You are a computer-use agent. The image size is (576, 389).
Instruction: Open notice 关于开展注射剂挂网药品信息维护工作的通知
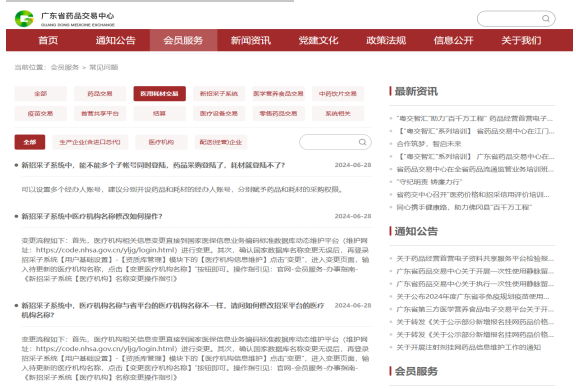[469, 347]
